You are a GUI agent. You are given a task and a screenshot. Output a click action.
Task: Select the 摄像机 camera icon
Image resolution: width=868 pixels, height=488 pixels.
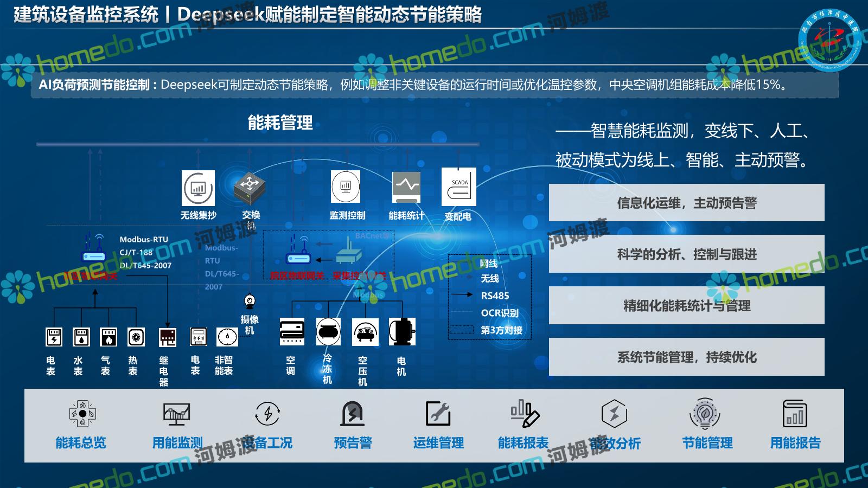(x=250, y=301)
